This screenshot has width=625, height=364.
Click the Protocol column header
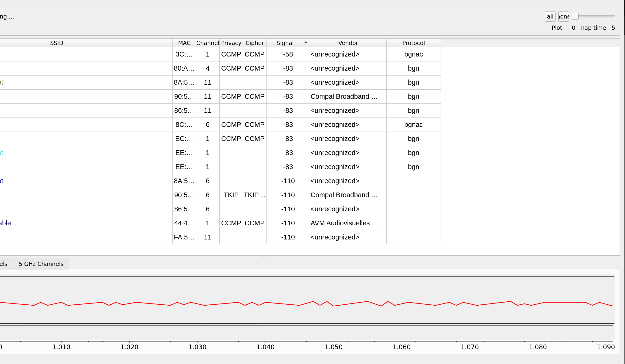coord(413,43)
